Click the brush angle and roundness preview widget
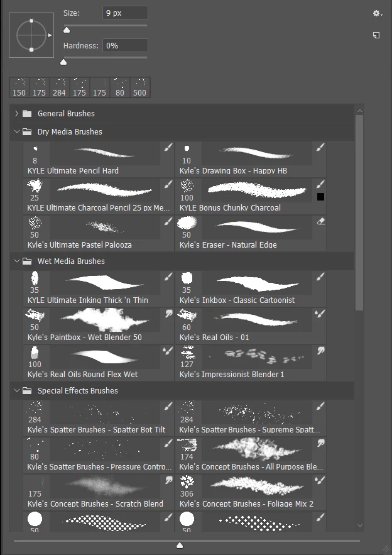 tap(31, 35)
